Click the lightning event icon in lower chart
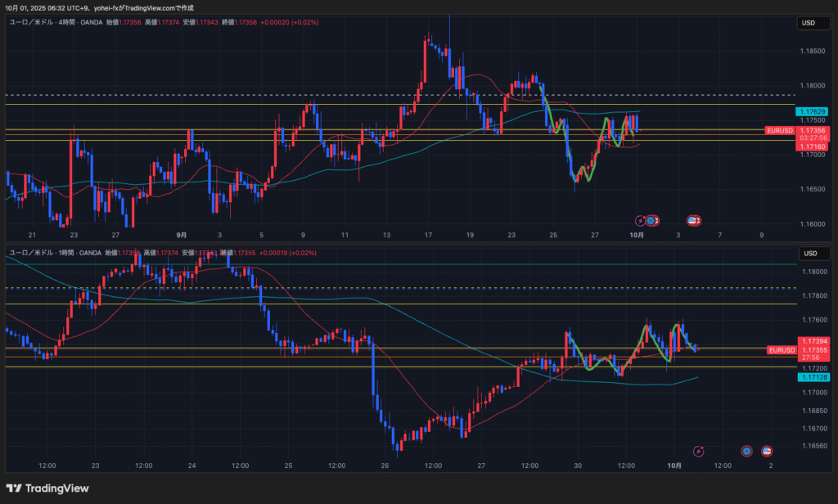This screenshot has width=838, height=504. 699,450
